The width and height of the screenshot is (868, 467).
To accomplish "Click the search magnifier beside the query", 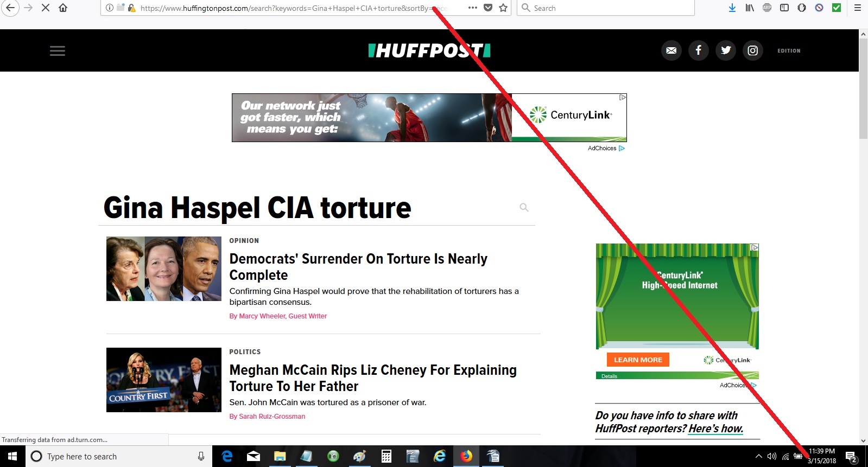I will pyautogui.click(x=524, y=207).
